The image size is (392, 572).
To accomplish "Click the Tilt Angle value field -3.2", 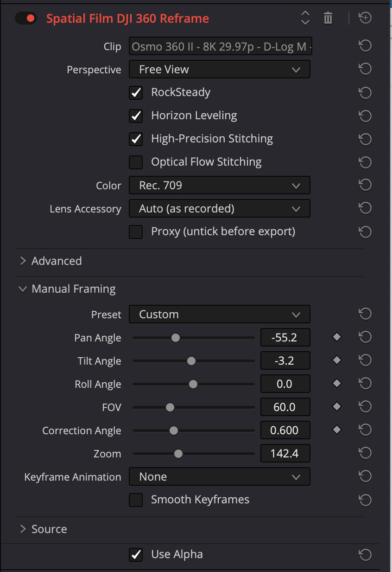I will (x=285, y=360).
